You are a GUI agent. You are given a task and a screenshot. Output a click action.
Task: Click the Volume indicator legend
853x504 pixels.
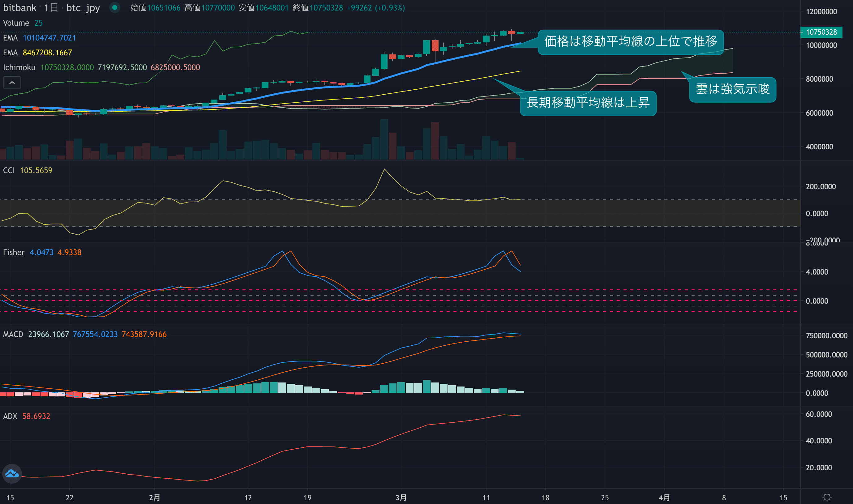pos(16,23)
